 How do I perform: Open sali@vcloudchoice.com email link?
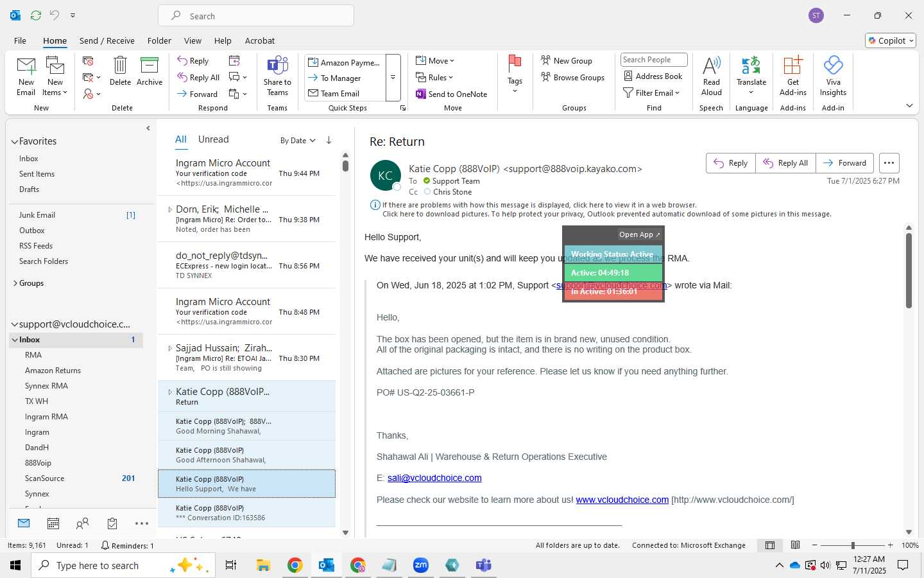click(x=434, y=478)
